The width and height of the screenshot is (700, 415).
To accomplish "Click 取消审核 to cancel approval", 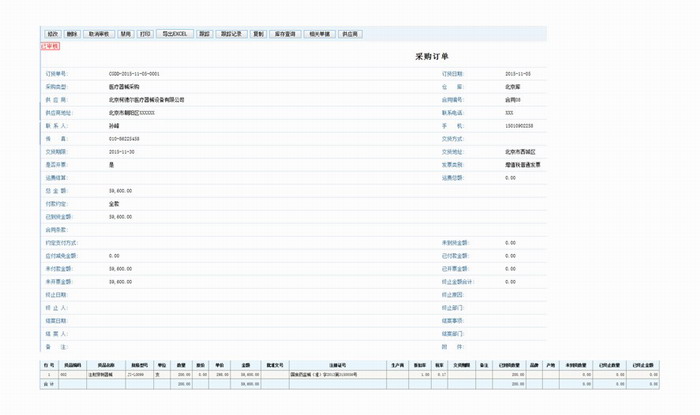I will point(97,34).
